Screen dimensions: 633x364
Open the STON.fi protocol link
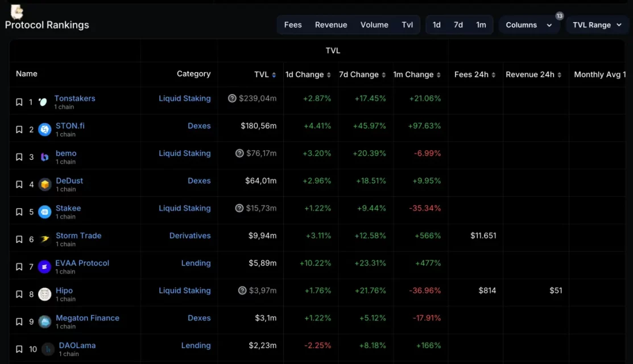coord(70,126)
